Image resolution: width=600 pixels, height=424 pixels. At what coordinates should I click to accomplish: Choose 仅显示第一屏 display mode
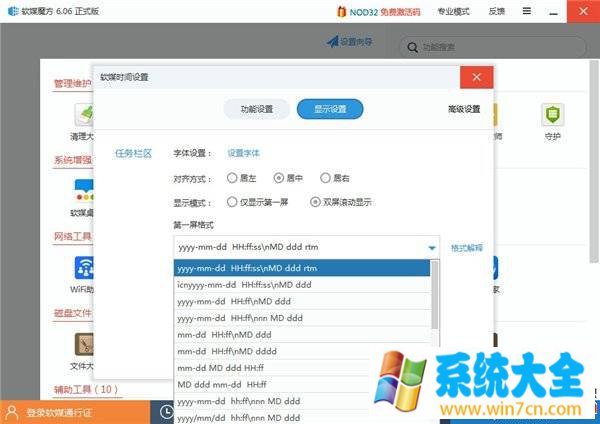pyautogui.click(x=232, y=202)
